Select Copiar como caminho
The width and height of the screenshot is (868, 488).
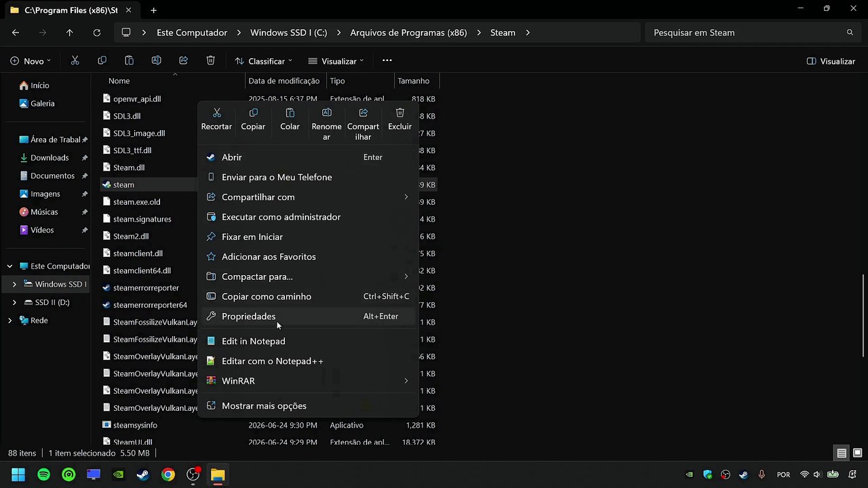coord(308,296)
